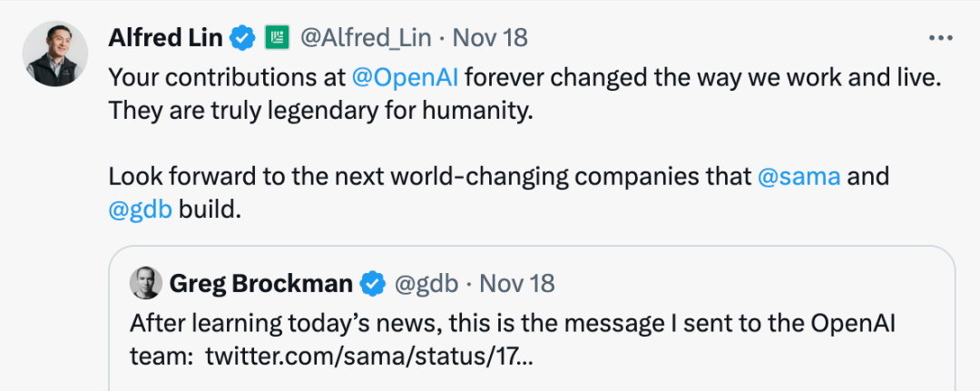Screen dimensions: 980x391
Task: Click the "They are truly legendary for humanity" text
Action: coord(316,112)
